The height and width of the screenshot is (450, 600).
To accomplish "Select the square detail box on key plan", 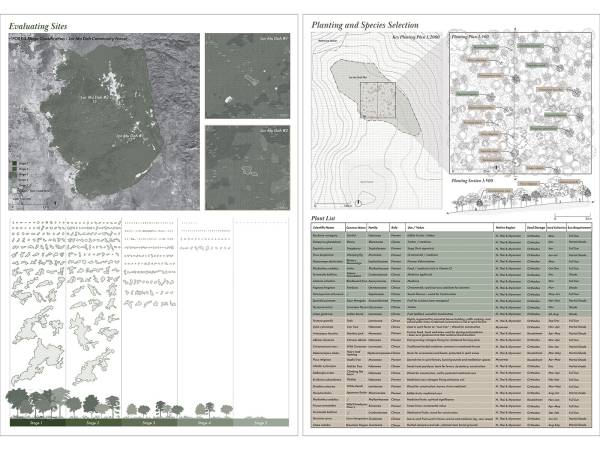I will [378, 100].
